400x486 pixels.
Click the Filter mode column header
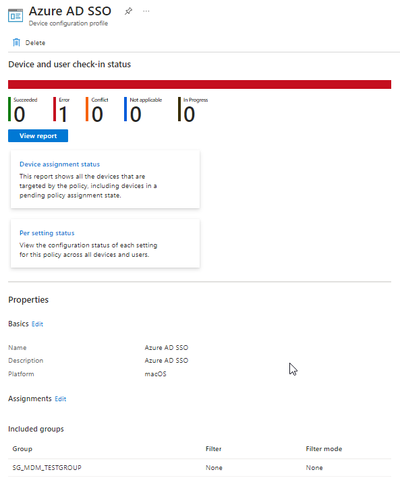tap(324, 449)
